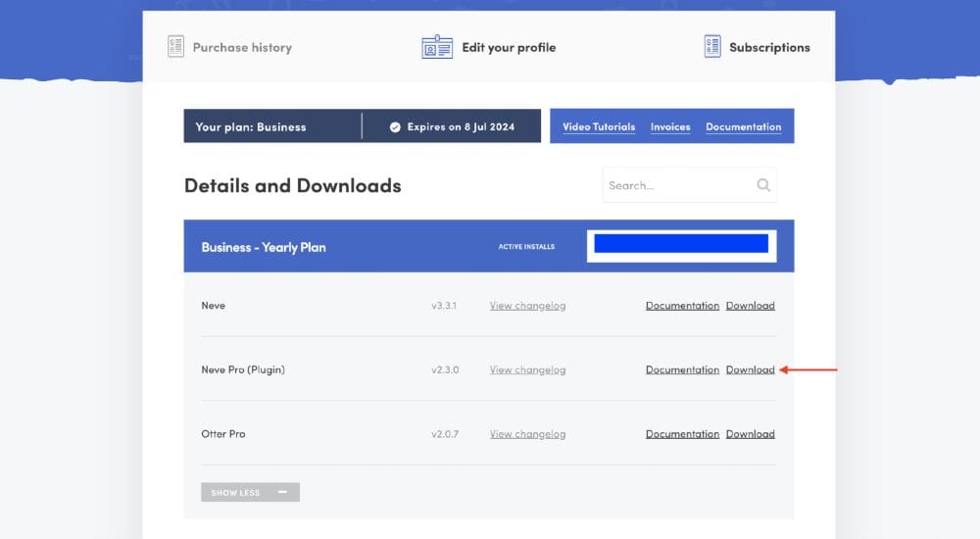The height and width of the screenshot is (539, 980).
Task: Download the Neve theme
Action: (x=750, y=306)
